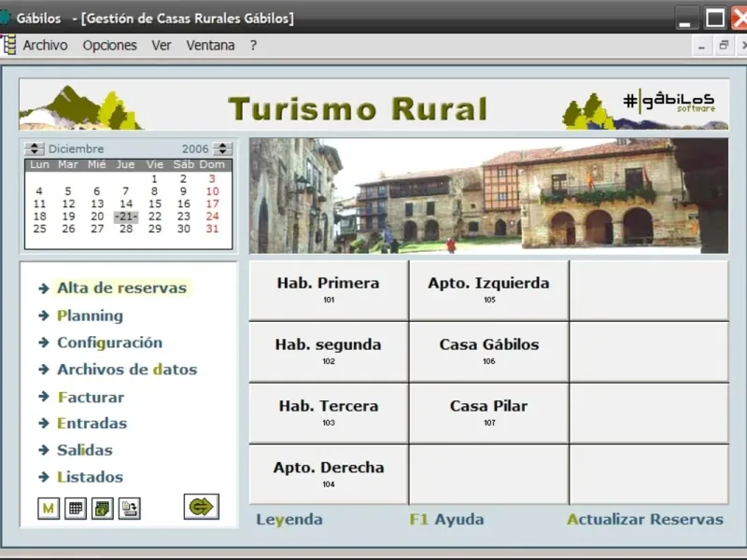Select day 31 in the calendar
This screenshot has width=747, height=560.
[212, 229]
